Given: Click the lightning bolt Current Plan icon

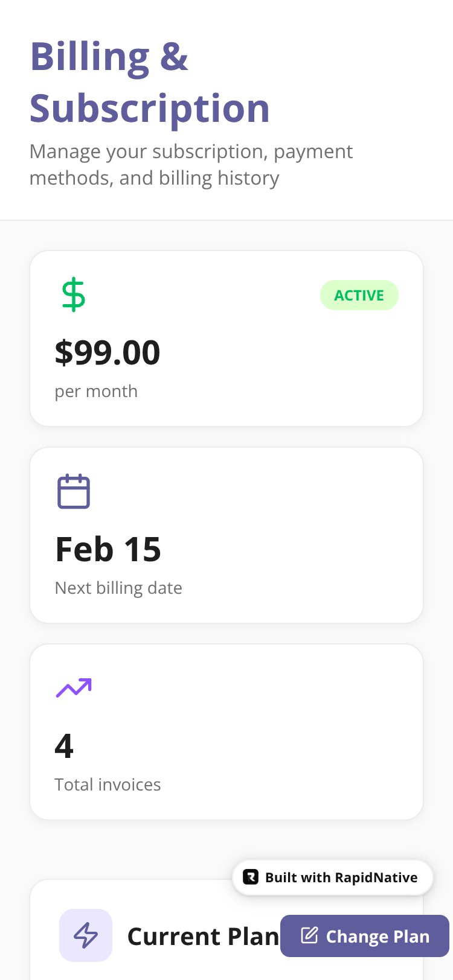Looking at the screenshot, I should 86,935.
